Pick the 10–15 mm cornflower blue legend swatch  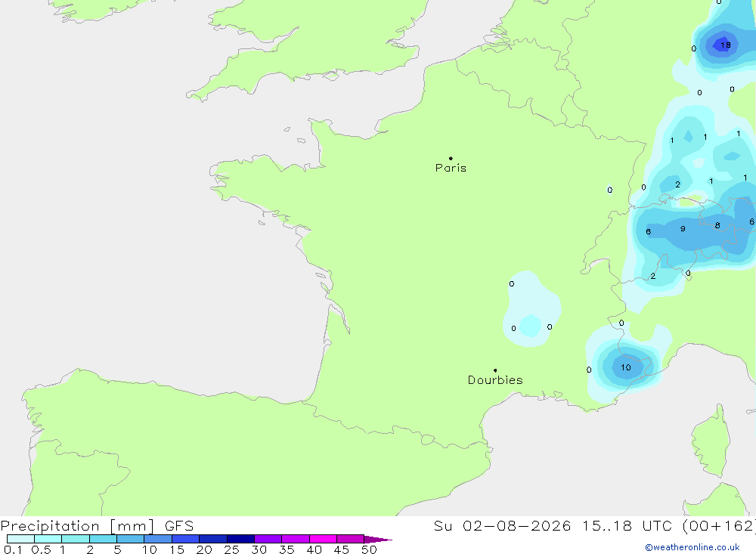click(x=158, y=539)
